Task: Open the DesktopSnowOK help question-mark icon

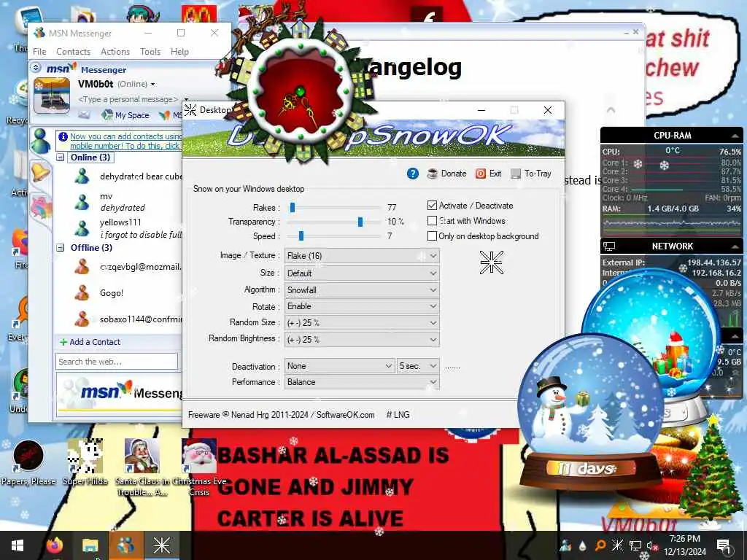Action: pos(413,174)
